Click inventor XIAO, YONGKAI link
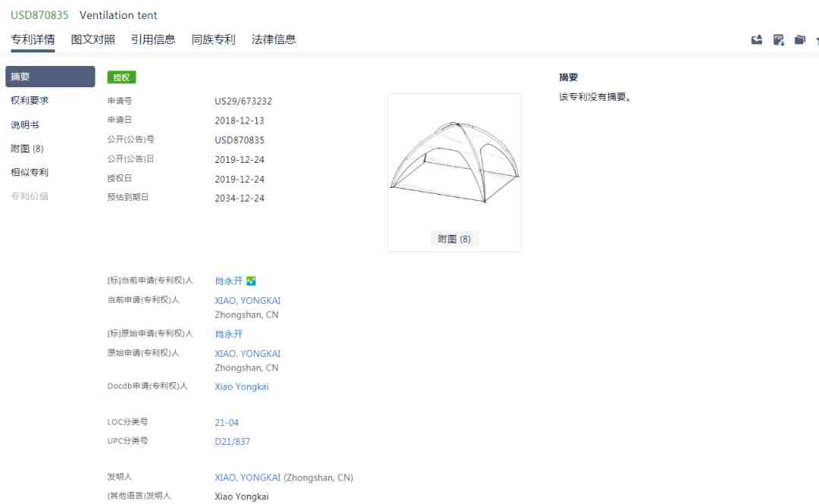Image resolution: width=819 pixels, height=504 pixels. pos(247,477)
